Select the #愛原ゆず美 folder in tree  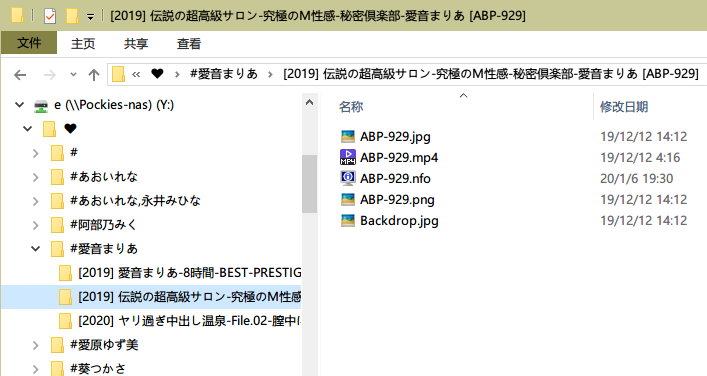pos(104,345)
